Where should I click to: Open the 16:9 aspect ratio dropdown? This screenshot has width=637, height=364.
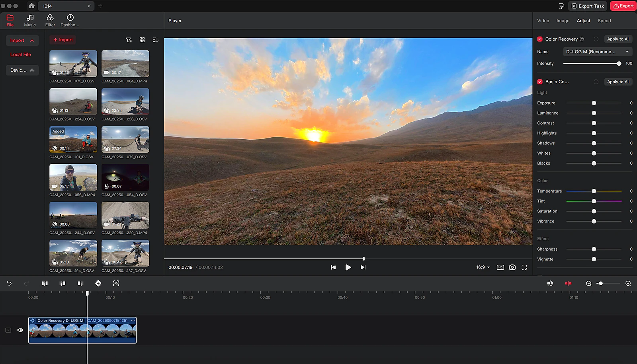point(483,267)
